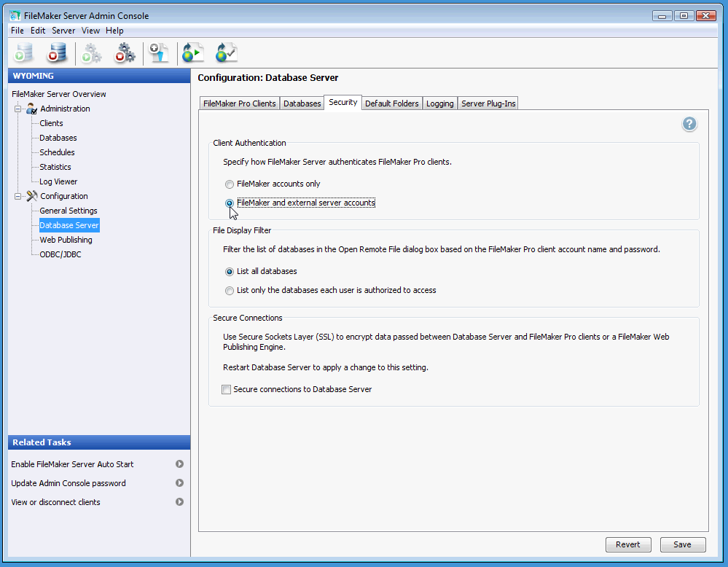This screenshot has width=728, height=567.
Task: Click arrow icon next to Enable FileMaker Server Auto Start
Action: click(179, 464)
